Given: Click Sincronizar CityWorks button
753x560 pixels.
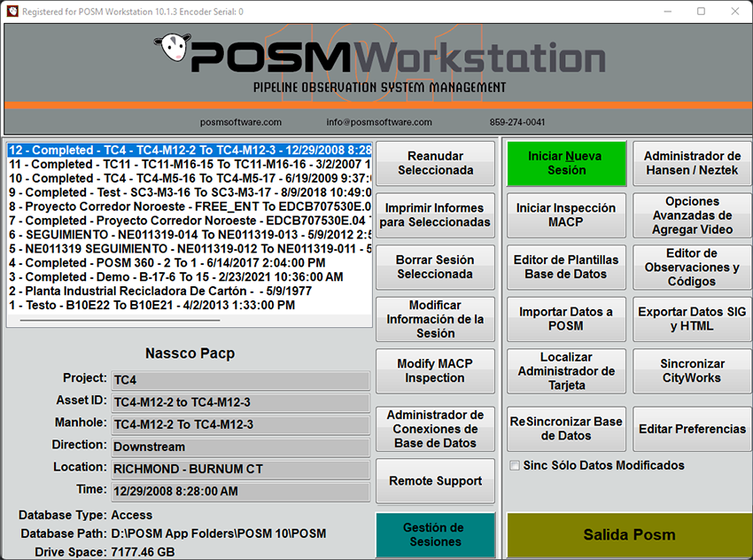Looking at the screenshot, I should pyautogui.click(x=692, y=370).
